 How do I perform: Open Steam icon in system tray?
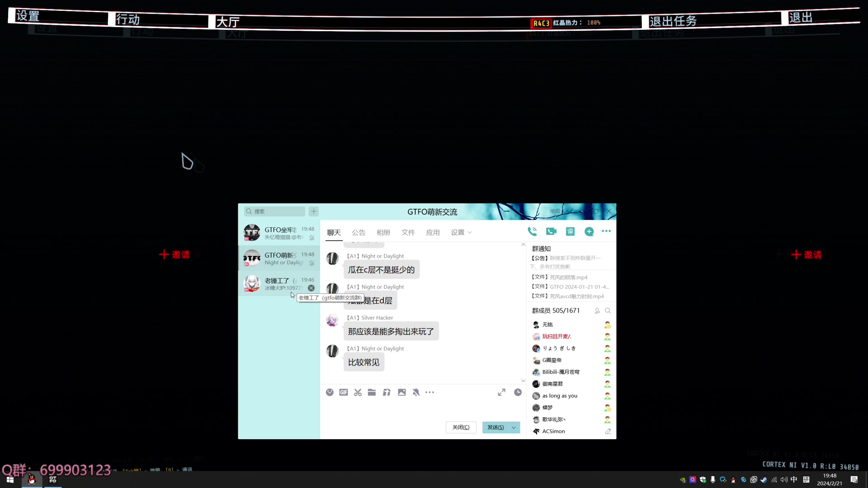click(764, 480)
